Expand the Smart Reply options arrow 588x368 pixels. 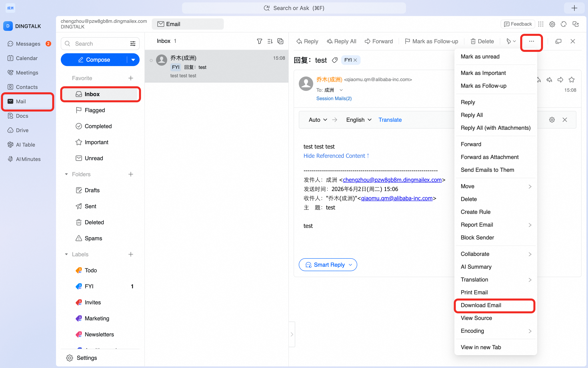click(350, 265)
